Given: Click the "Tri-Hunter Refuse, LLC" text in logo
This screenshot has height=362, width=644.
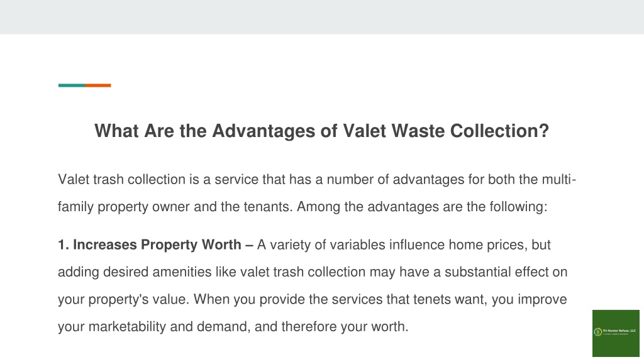Looking at the screenshot, I should point(619,331).
